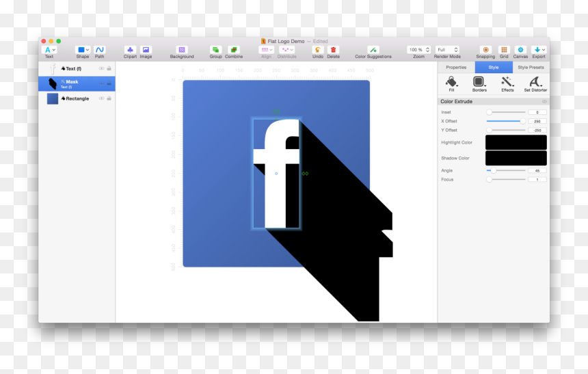This screenshot has width=588, height=374.
Task: Click the Mask layer thumbnail
Action: [x=53, y=83]
